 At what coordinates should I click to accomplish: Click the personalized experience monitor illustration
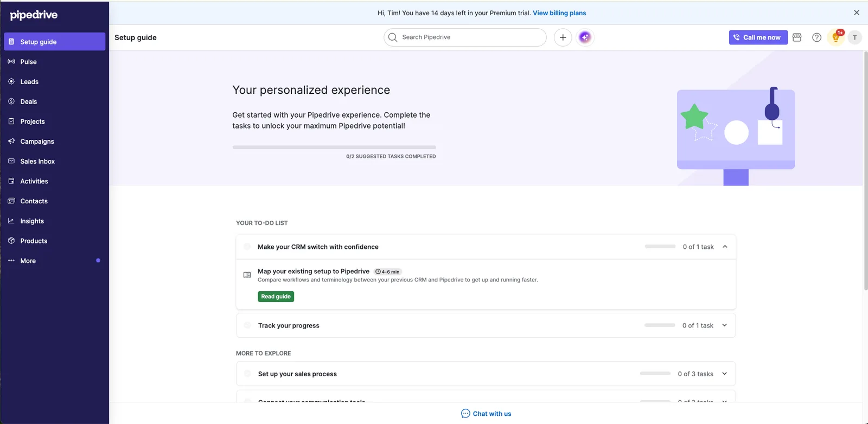[736, 137]
